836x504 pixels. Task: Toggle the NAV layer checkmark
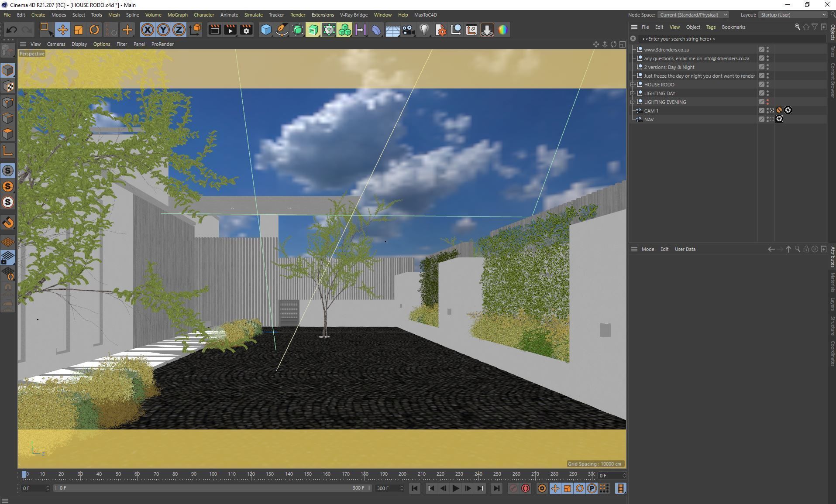click(x=761, y=120)
